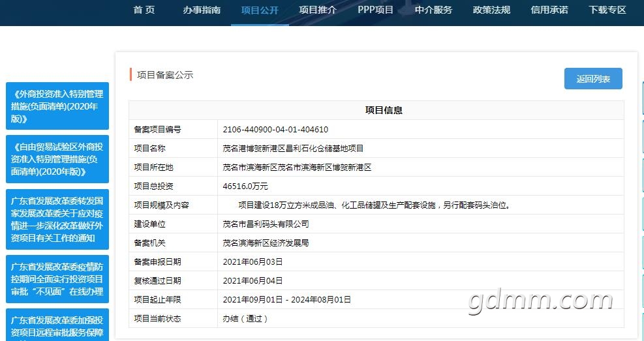Click the 项目信息 table header
644x341 pixels.
click(384, 110)
